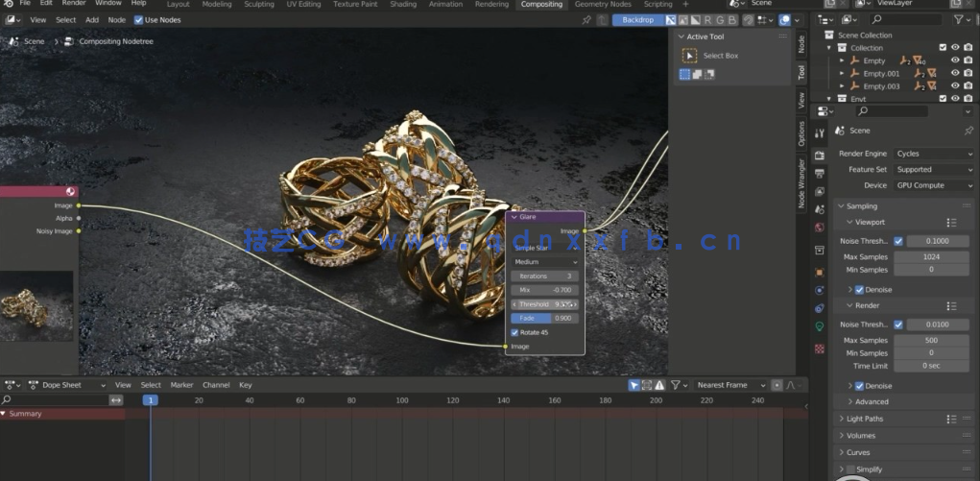Select the Color and Alpha channel icon
The image size is (980, 481).
tap(670, 20)
